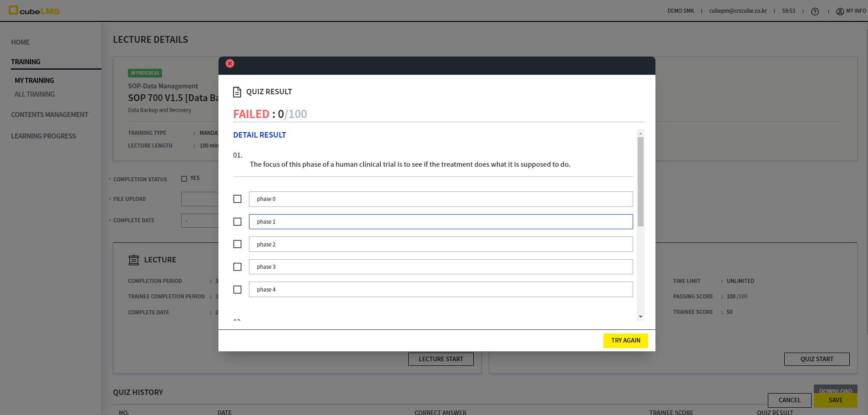The width and height of the screenshot is (868, 415).
Task: Select the phase 4 checkbox
Action: coord(237,290)
